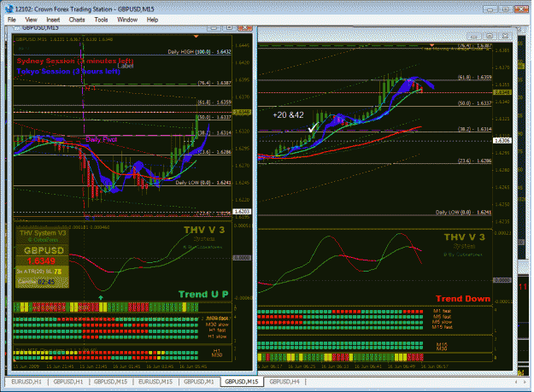534x392 pixels.
Task: Select the highlighted active GBPUSD,M15 tab
Action: 242,382
